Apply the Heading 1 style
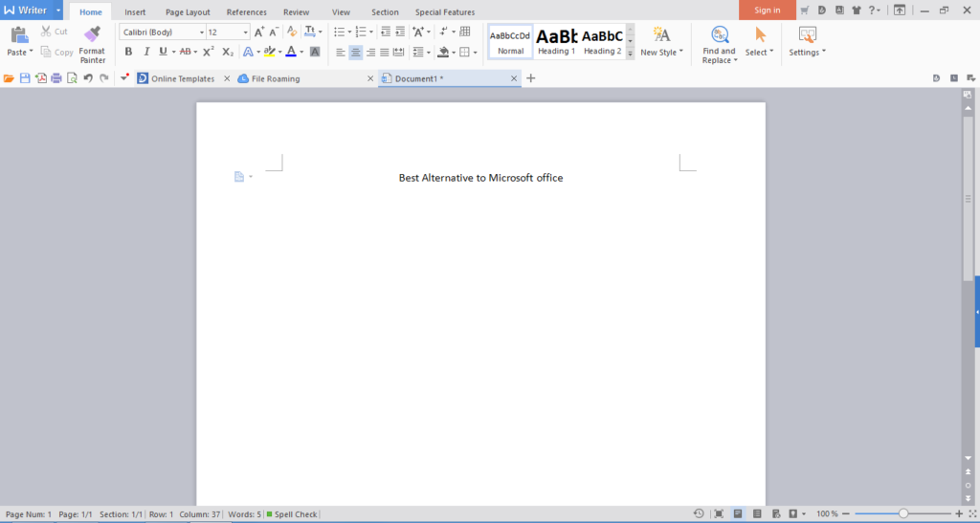The width and height of the screenshot is (980, 523). (556, 42)
